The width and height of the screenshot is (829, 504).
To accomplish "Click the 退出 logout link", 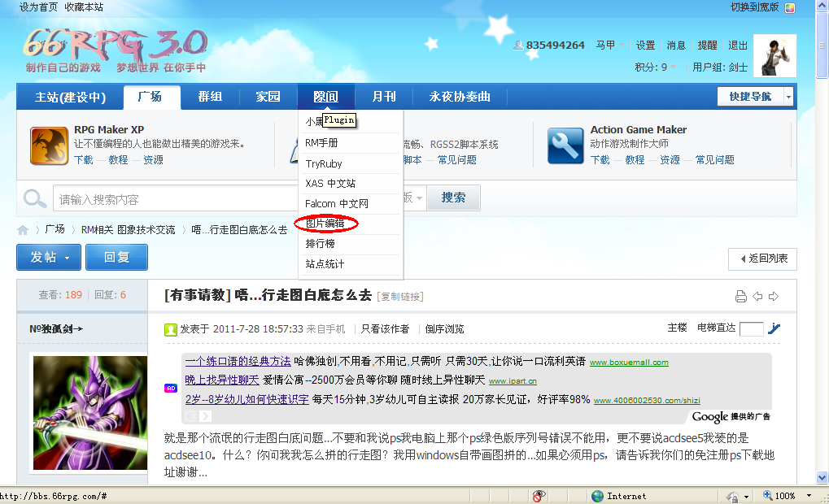I will pos(738,46).
